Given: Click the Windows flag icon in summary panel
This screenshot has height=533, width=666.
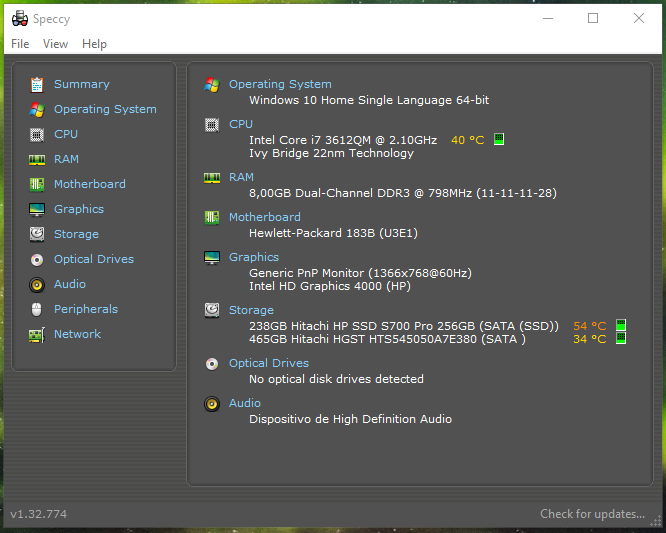Looking at the screenshot, I should pos(212,85).
